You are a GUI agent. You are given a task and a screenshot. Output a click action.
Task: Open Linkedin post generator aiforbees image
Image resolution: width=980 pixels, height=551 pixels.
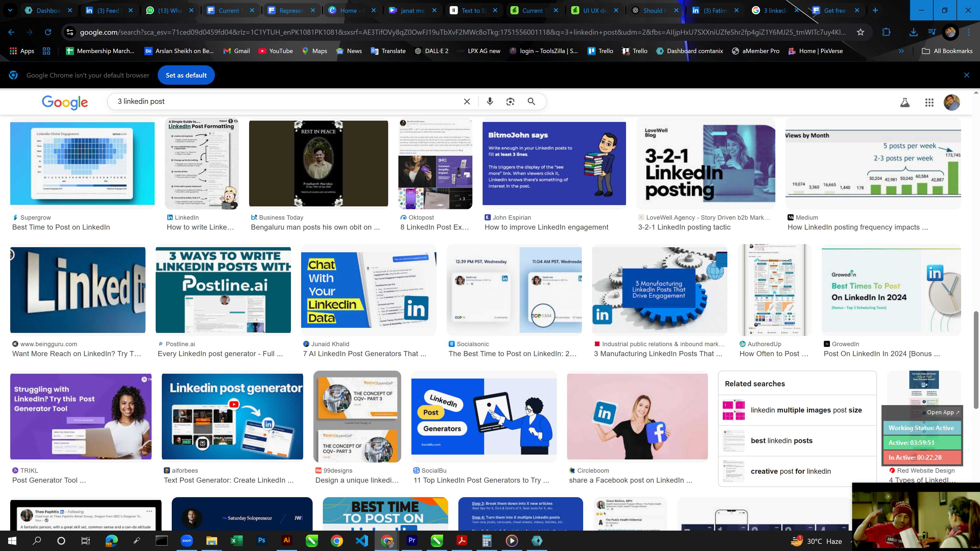[x=232, y=416]
